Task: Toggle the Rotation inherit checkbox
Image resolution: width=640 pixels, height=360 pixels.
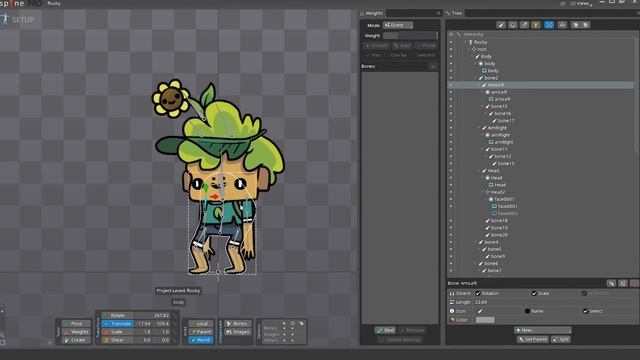Action: [478, 293]
